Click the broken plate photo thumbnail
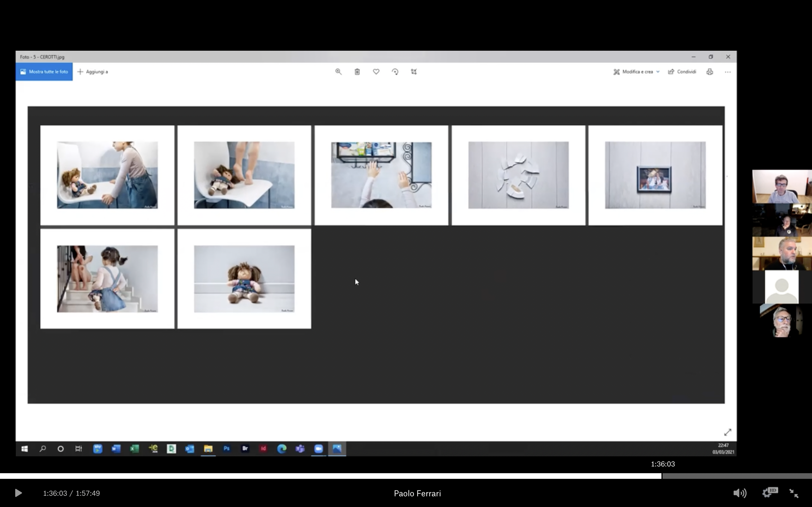Screen dimensions: 812x507 tap(518, 175)
